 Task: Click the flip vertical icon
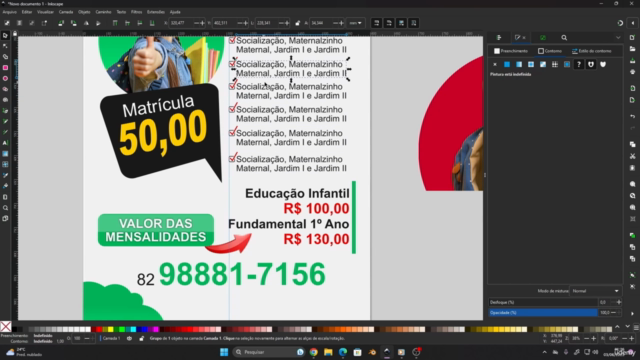[98, 23]
